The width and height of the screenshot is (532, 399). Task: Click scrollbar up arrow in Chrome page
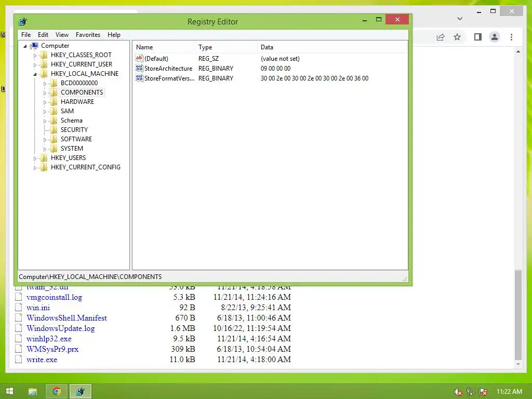tap(518, 52)
